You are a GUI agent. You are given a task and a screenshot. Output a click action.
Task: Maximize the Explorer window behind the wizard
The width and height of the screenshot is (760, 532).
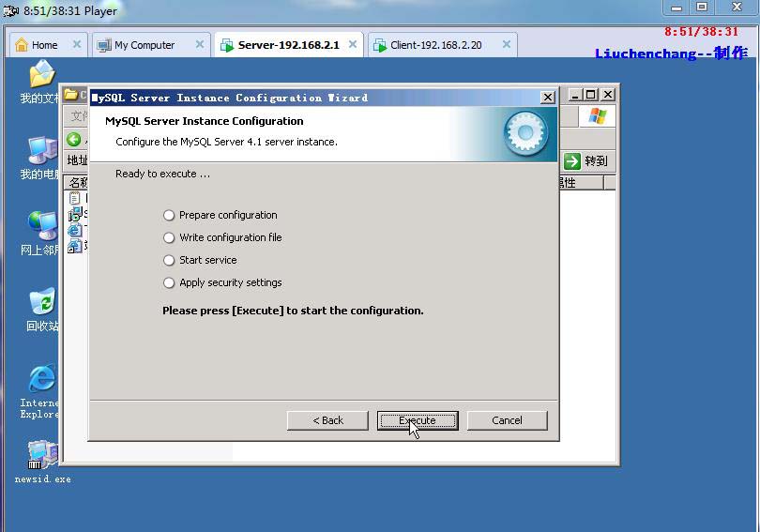(x=590, y=95)
